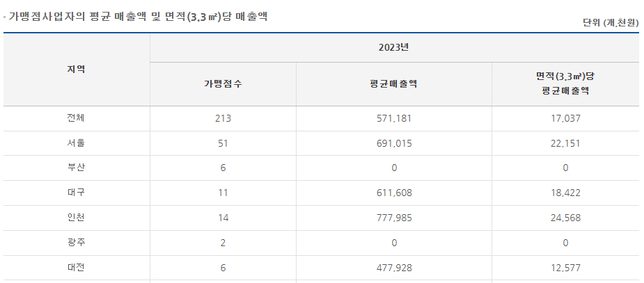644x283 pixels.
Task: Click the 지역 column header
Action: [77, 69]
